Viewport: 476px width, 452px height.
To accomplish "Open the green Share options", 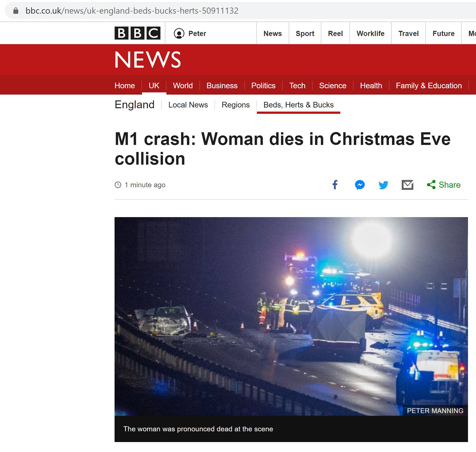I will (x=444, y=185).
